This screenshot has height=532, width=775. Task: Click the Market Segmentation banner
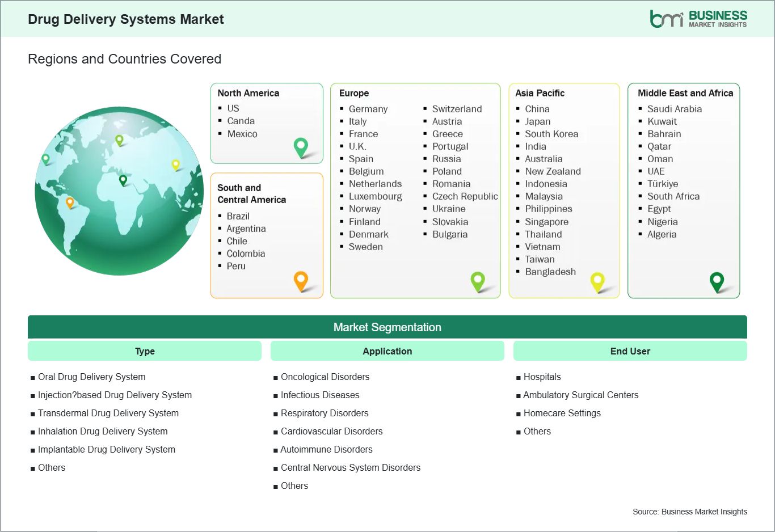(x=387, y=327)
